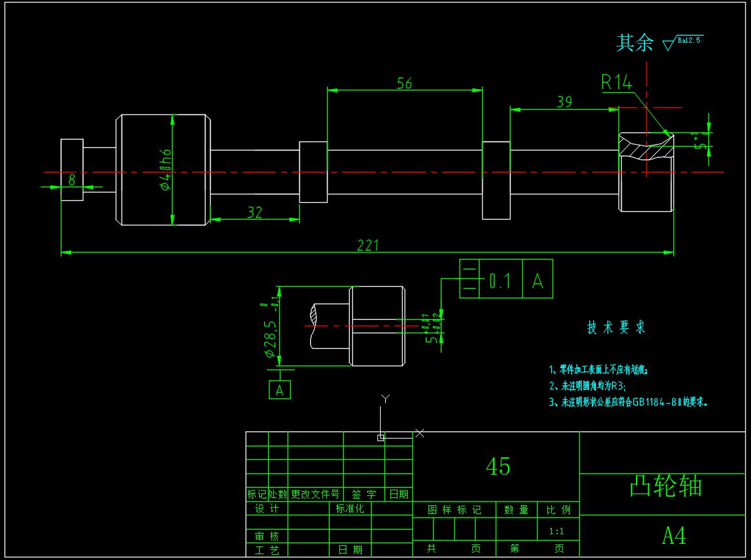Click the Ø40h6 diameter dimension

[165, 170]
